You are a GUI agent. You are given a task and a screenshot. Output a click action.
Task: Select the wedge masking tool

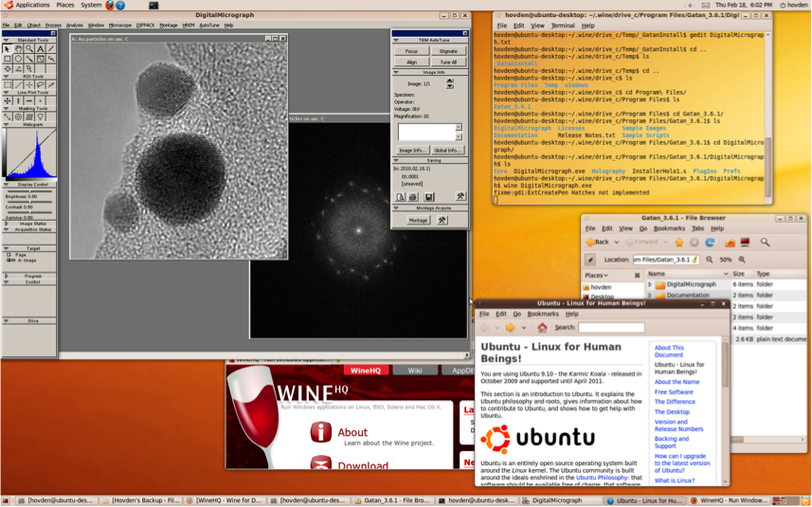41,118
